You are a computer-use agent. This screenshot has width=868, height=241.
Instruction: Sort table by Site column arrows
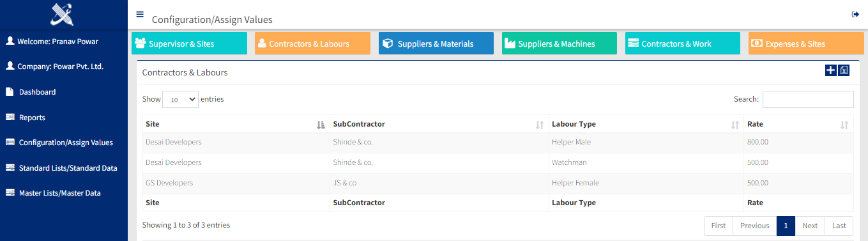(321, 125)
